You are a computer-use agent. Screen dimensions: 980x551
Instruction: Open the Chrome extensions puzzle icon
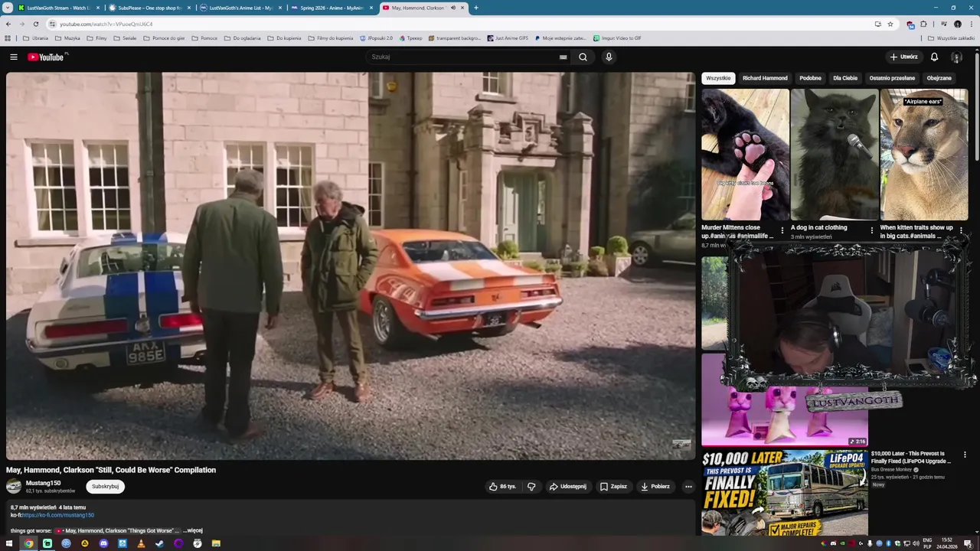tap(923, 24)
